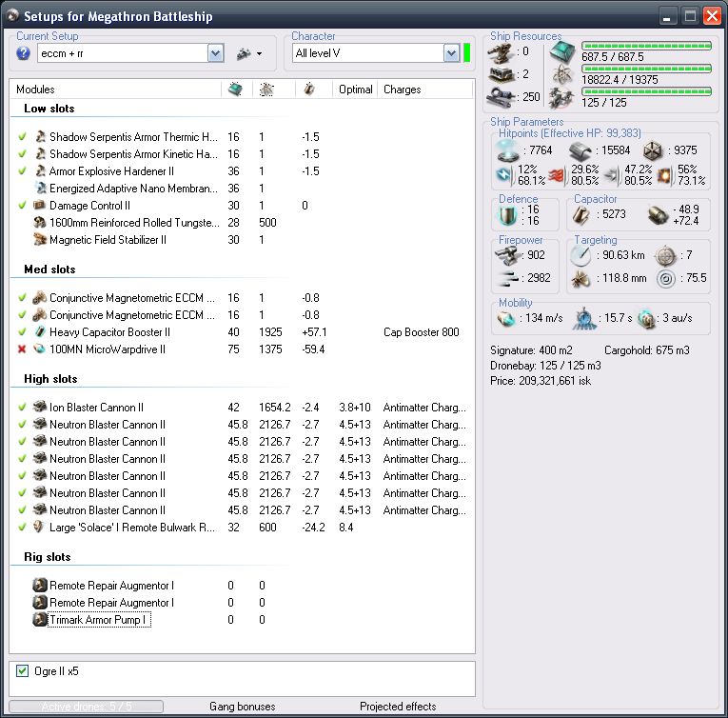Open the Projected effects tab
Viewport: 728px width, 718px height.
(x=398, y=707)
